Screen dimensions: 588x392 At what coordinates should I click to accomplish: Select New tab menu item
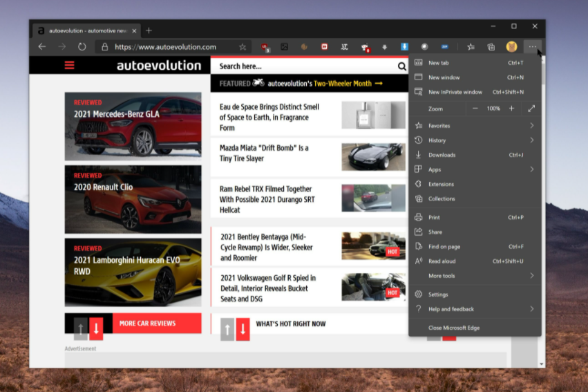(475, 63)
